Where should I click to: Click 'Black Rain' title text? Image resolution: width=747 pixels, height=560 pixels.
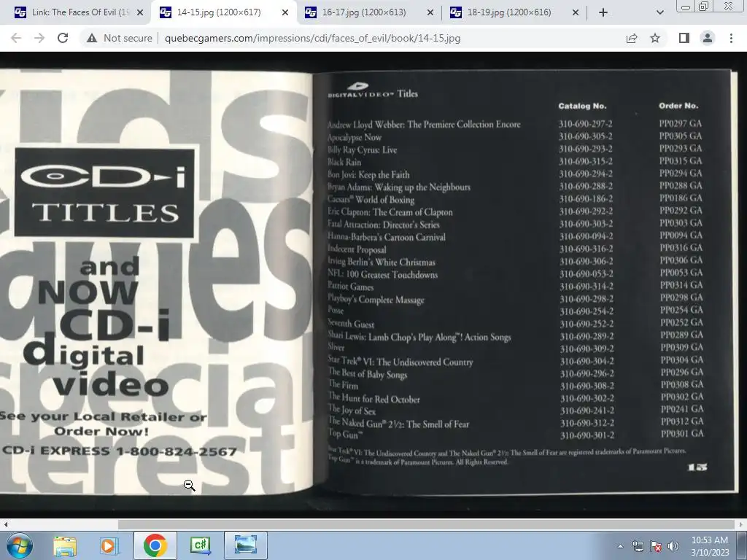[x=344, y=163]
